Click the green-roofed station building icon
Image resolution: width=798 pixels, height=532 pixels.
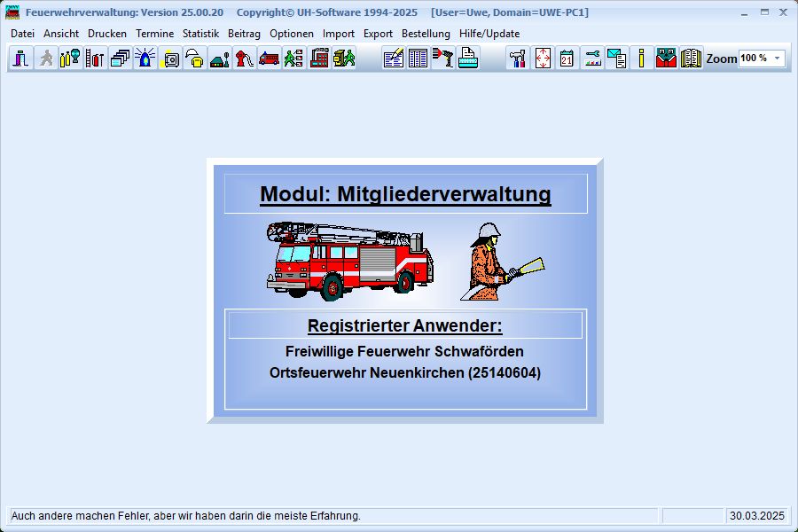(x=219, y=58)
